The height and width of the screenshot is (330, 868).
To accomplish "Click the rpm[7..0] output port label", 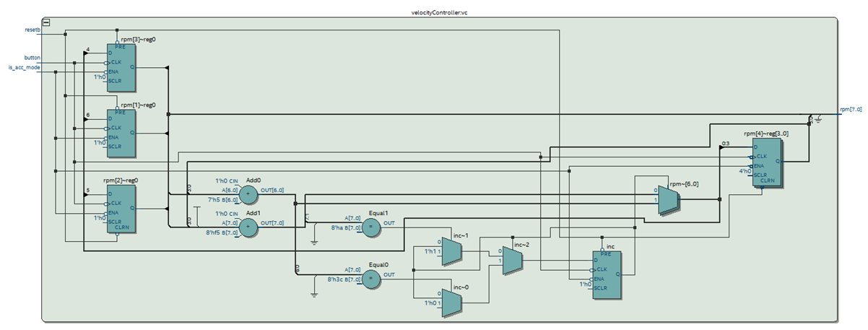I will pos(850,109).
